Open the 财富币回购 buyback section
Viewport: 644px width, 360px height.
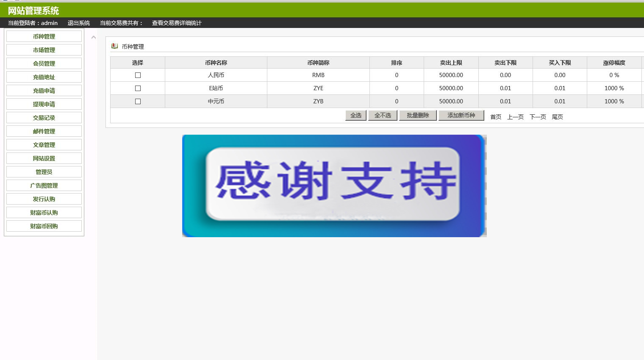pyautogui.click(x=44, y=226)
